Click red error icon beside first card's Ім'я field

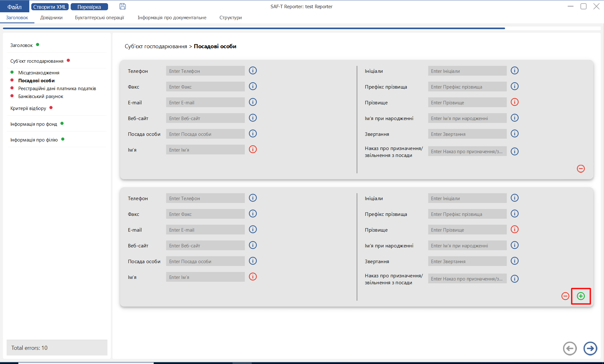click(x=253, y=149)
